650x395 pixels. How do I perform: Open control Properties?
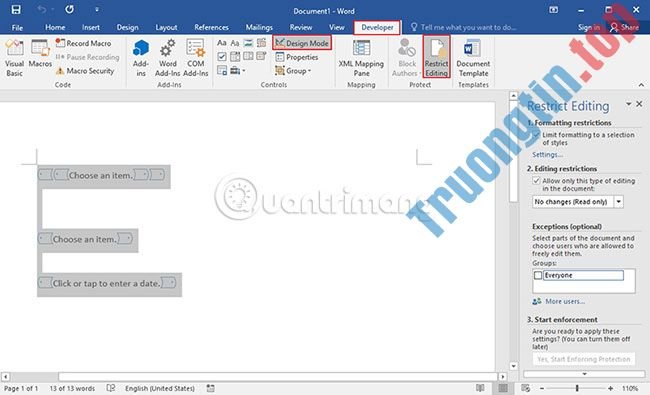(x=297, y=57)
